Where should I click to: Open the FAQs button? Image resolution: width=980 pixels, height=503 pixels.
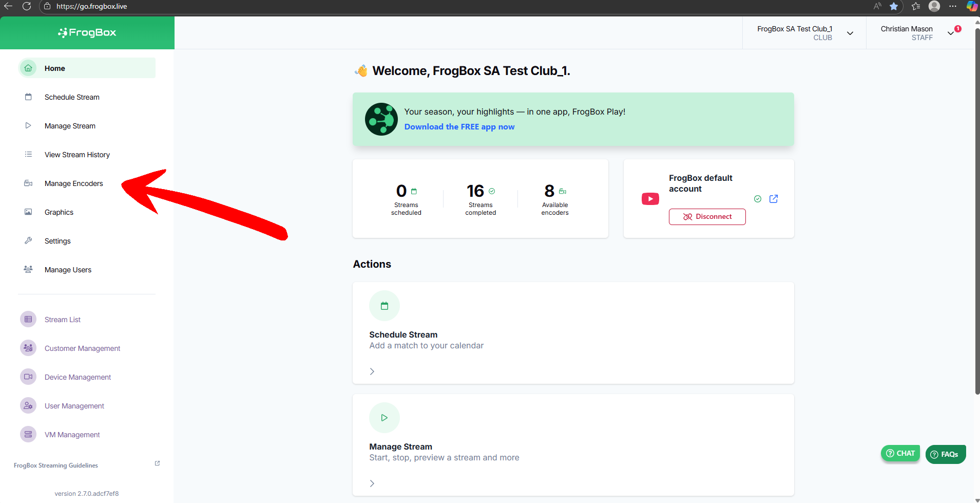946,454
